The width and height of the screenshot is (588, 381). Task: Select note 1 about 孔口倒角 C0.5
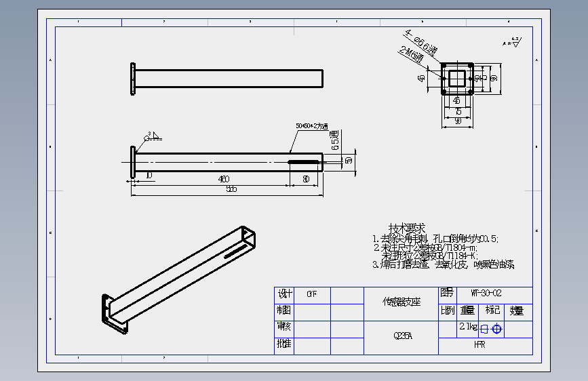pos(435,239)
